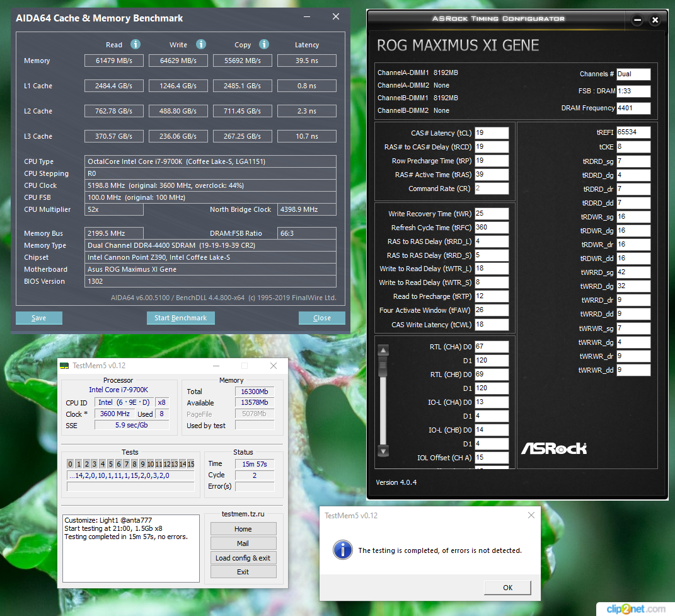Click the RTL (CHA) D0 field
The image size is (675, 616).
492,346
